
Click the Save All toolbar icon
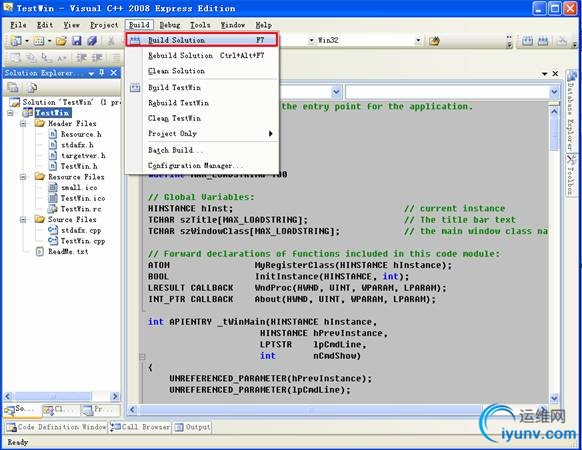coord(92,40)
